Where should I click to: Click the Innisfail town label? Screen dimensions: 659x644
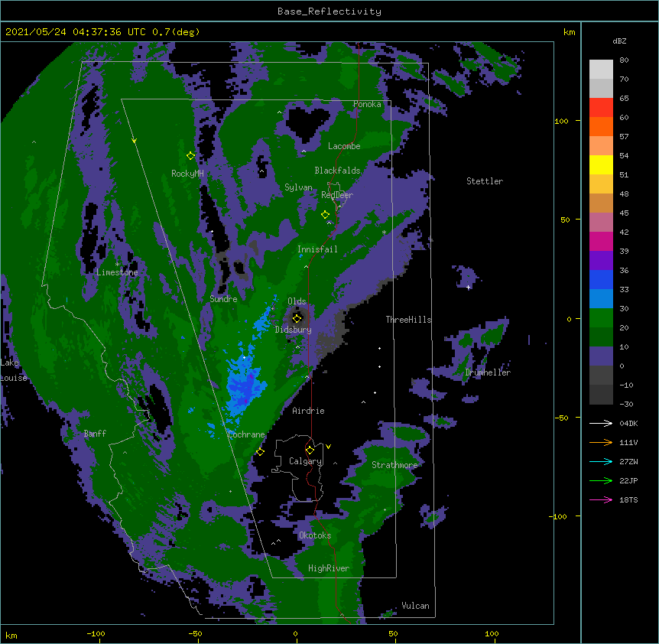(x=317, y=249)
